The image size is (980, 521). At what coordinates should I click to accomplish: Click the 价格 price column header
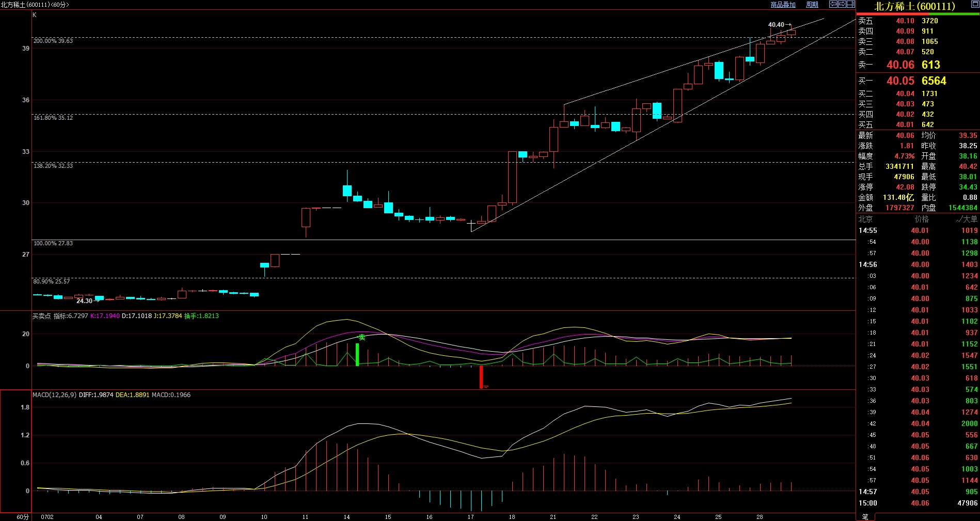(x=922, y=219)
